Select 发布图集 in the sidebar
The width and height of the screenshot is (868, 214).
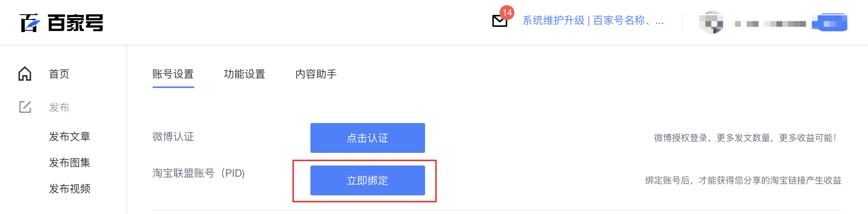click(70, 163)
